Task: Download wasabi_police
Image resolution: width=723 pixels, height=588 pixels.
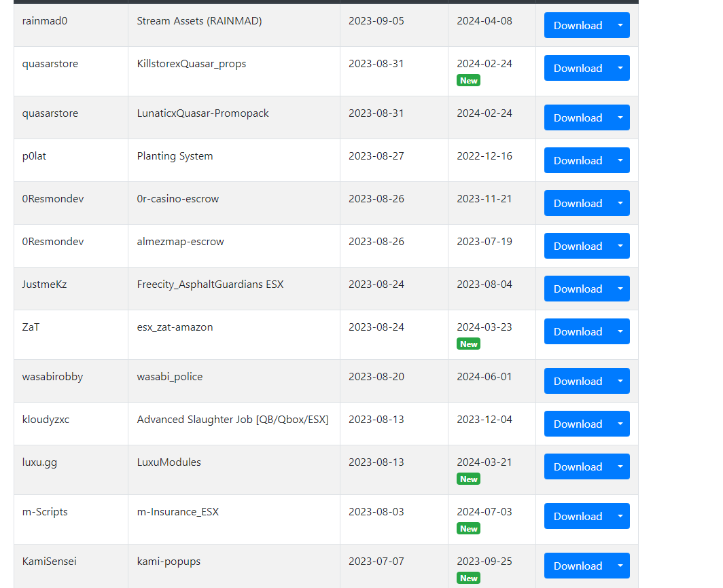Action: tap(578, 381)
